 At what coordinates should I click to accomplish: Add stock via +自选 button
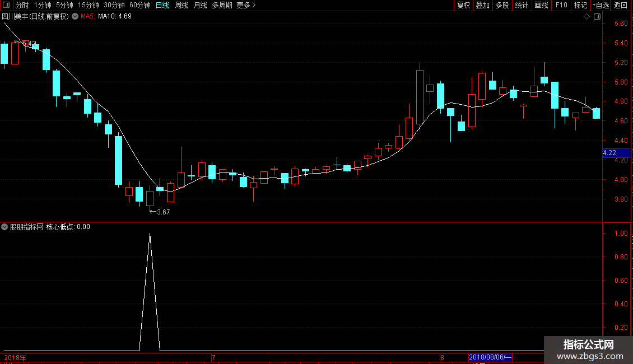click(601, 5)
